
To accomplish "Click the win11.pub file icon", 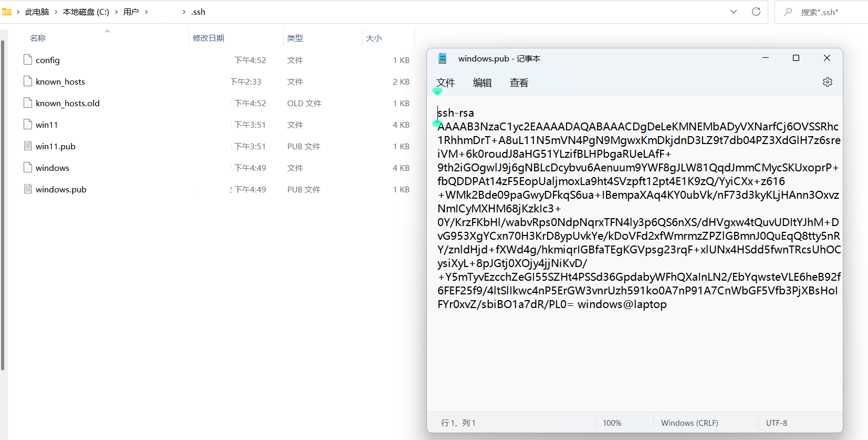I will (x=28, y=146).
